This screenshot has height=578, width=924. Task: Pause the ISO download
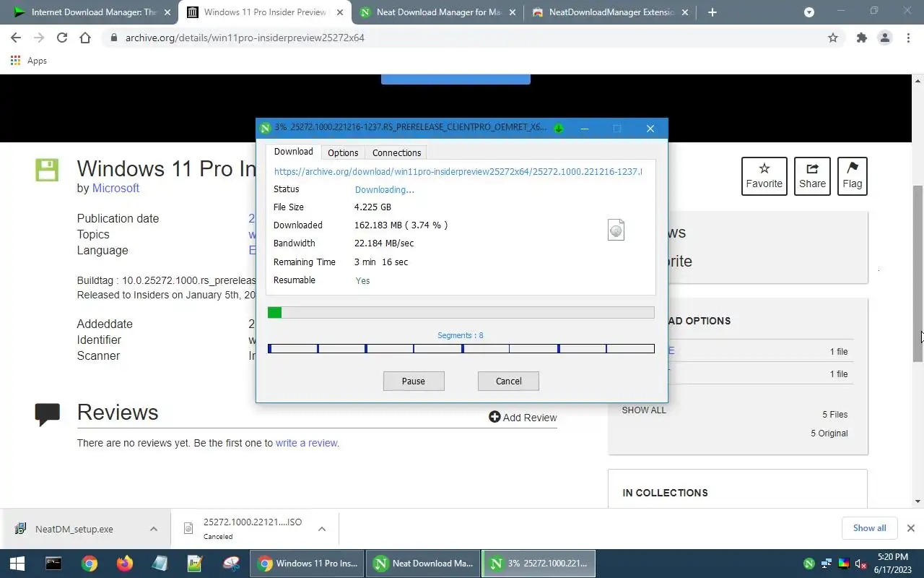click(x=414, y=381)
